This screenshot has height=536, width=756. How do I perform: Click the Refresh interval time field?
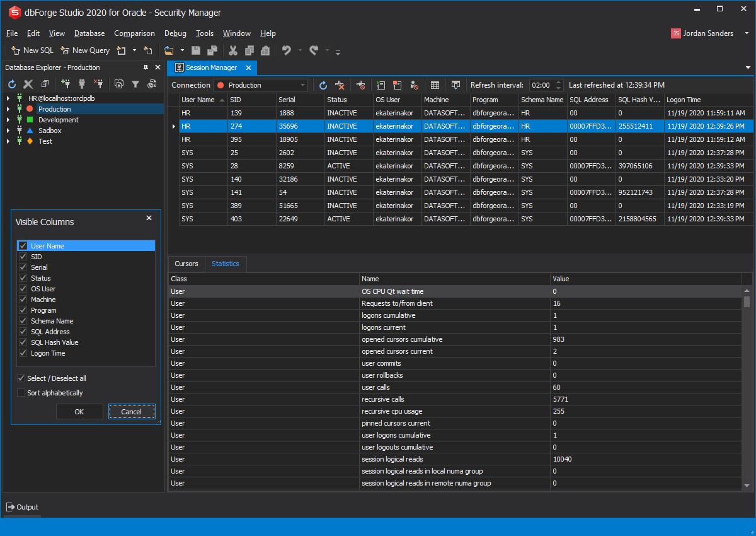pyautogui.click(x=541, y=85)
